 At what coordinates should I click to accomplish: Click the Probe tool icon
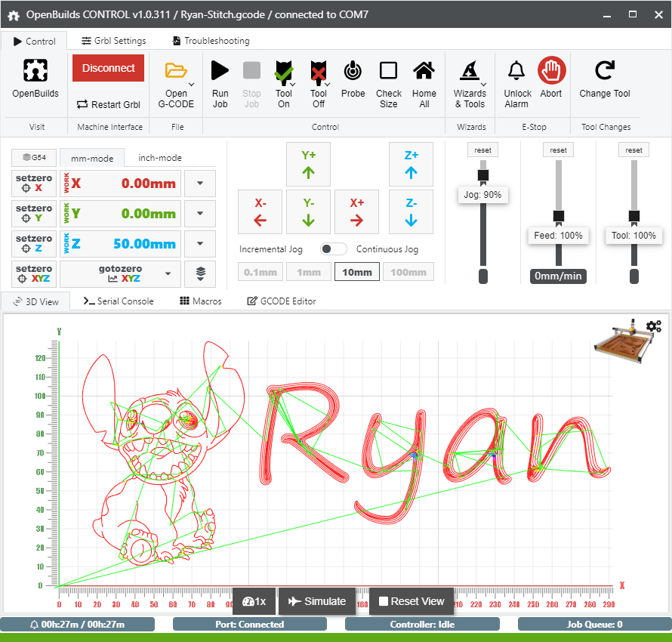(353, 71)
